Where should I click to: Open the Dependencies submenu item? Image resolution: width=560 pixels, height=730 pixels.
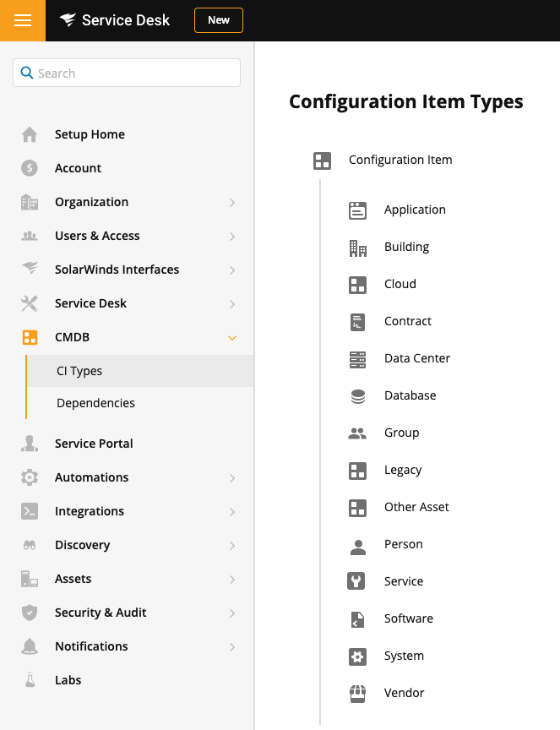[x=95, y=403]
